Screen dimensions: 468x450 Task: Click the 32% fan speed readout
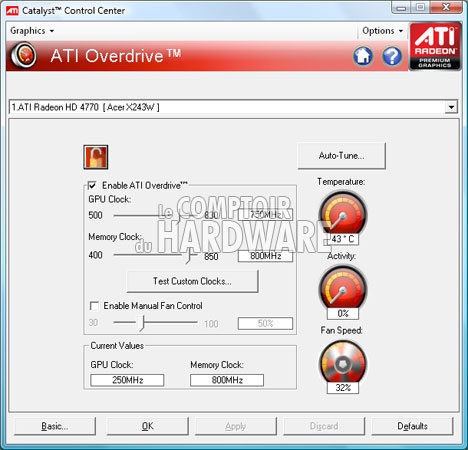[x=343, y=388]
